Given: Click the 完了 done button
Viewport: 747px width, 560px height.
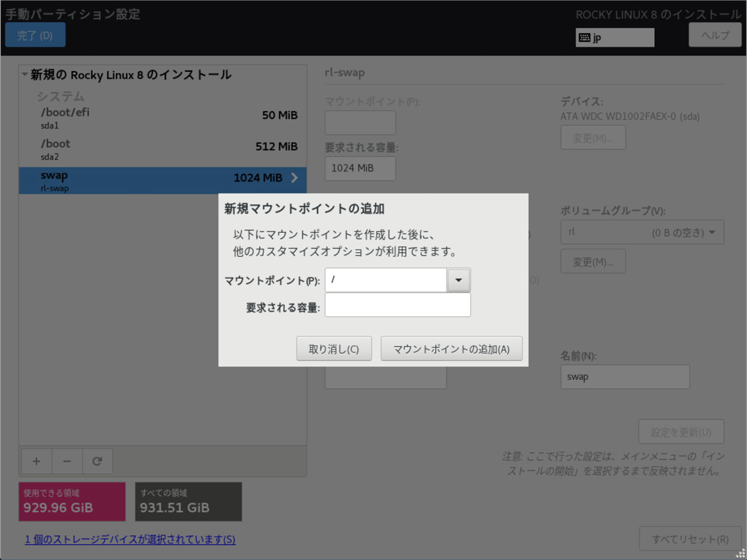Looking at the screenshot, I should 35,36.
